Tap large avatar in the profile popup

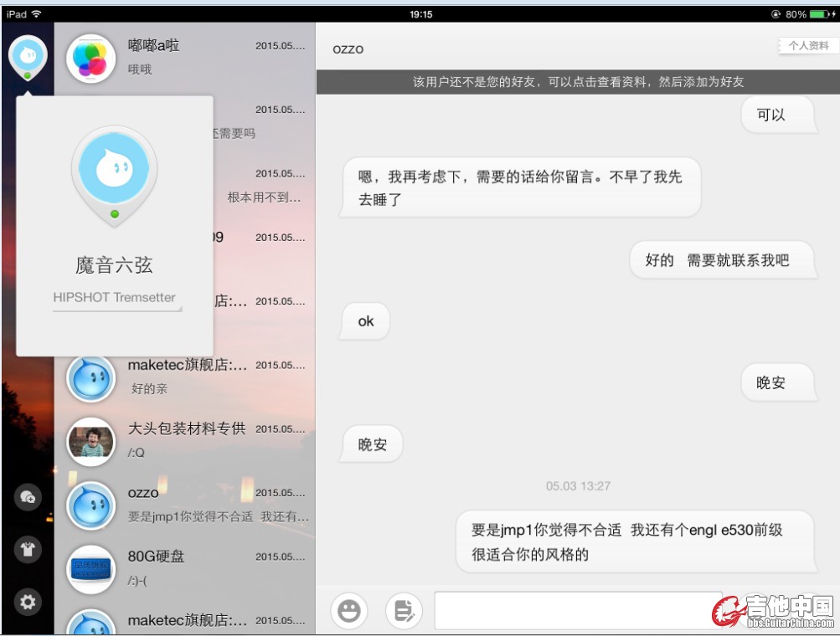(114, 176)
